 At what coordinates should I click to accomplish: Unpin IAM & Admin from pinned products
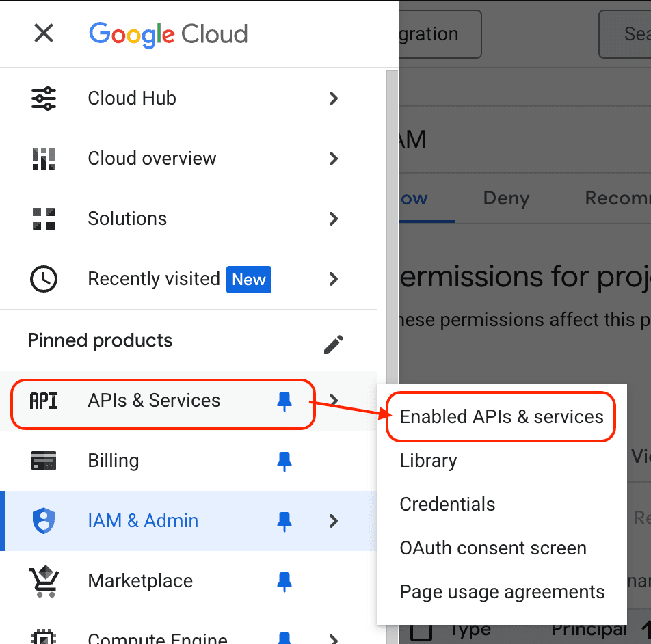point(284,520)
